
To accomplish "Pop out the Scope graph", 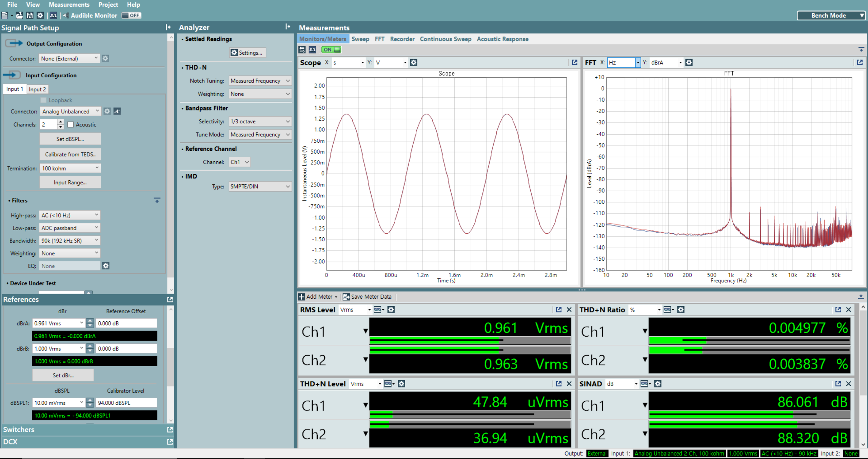I will 574,62.
